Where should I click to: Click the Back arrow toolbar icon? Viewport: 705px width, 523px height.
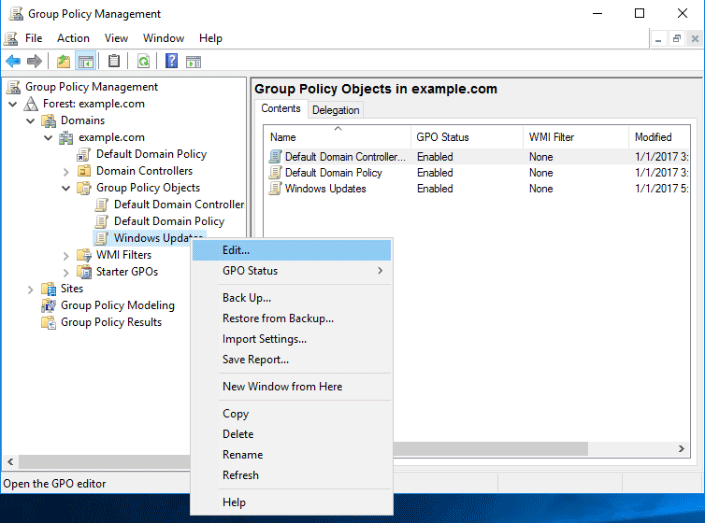click(13, 61)
